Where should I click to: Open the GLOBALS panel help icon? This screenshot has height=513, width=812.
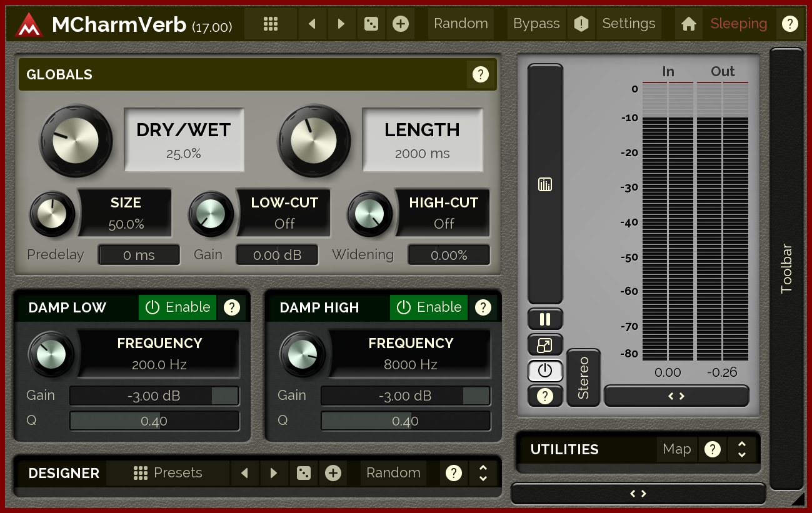tap(480, 74)
